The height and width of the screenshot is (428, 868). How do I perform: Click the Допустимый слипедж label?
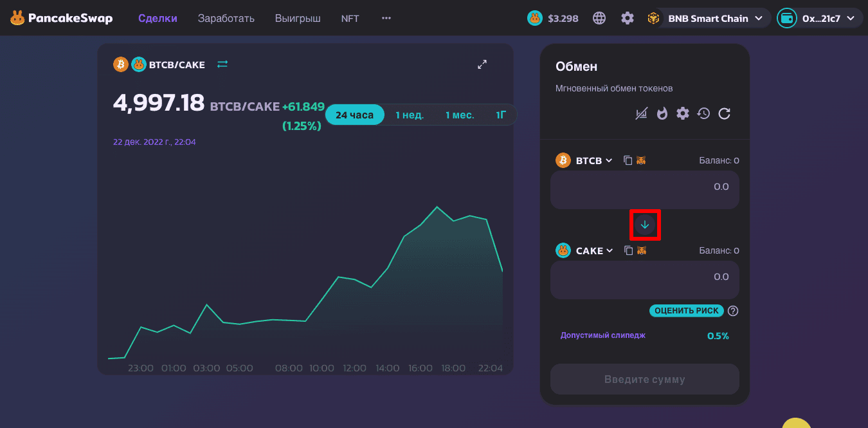pyautogui.click(x=602, y=335)
